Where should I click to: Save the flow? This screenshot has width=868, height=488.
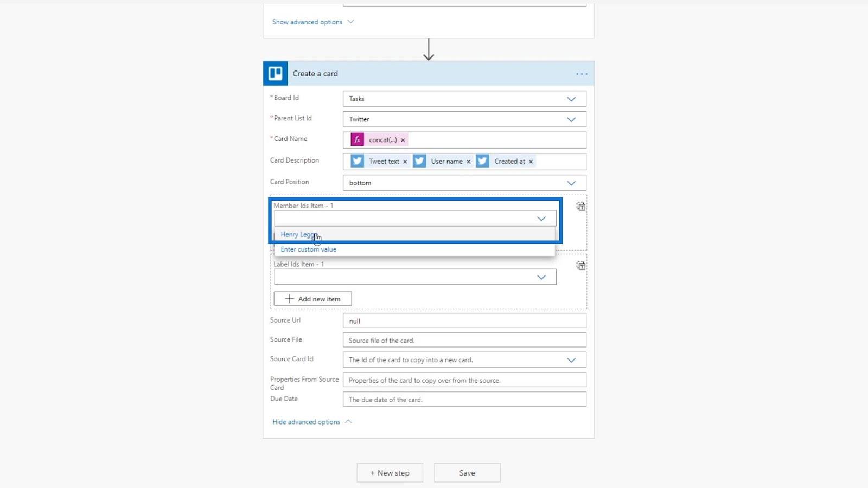tap(467, 473)
